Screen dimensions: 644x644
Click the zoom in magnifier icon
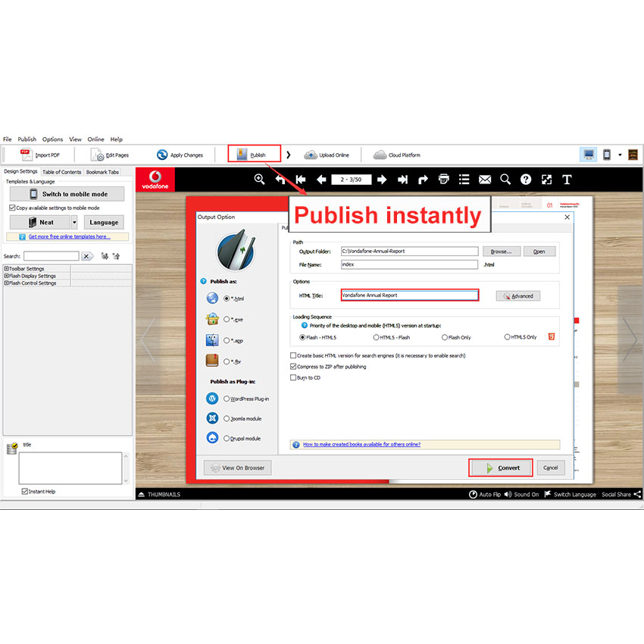click(x=260, y=180)
